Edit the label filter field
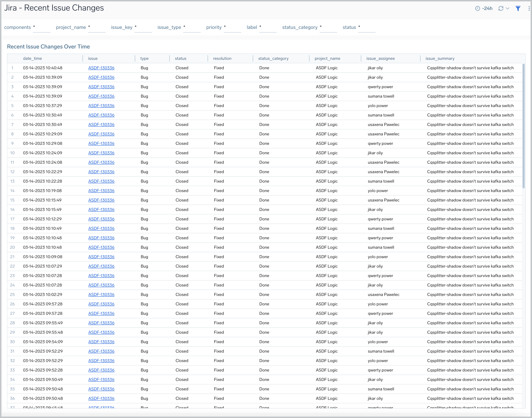This screenshot has width=532, height=418. pos(268,27)
